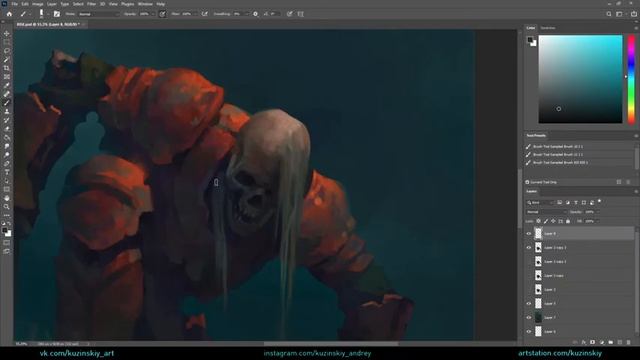
Task: Toggle layer filtering switch on or off
Action: tap(599, 201)
